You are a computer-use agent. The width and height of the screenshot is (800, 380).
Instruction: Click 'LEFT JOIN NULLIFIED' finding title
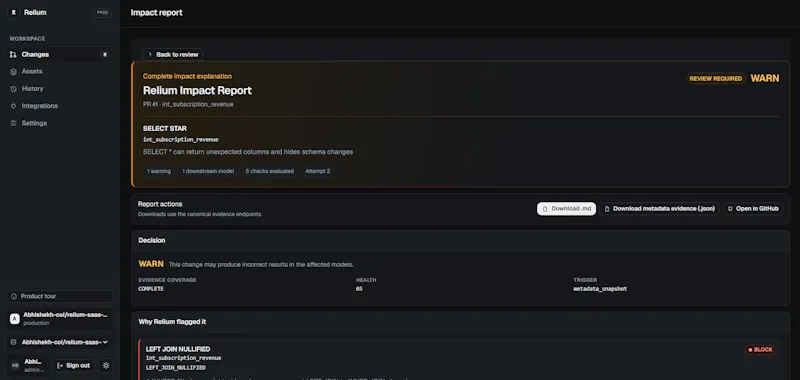click(x=178, y=349)
